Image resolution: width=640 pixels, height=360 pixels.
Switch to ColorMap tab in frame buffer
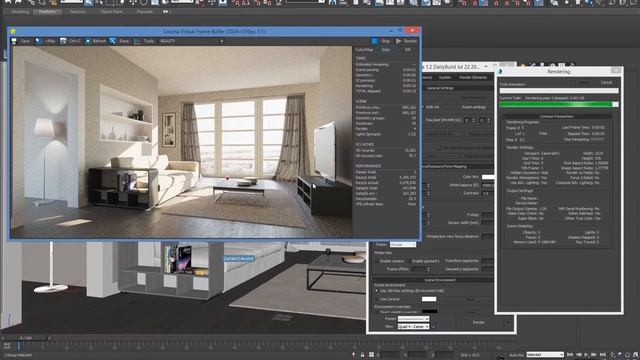click(364, 50)
